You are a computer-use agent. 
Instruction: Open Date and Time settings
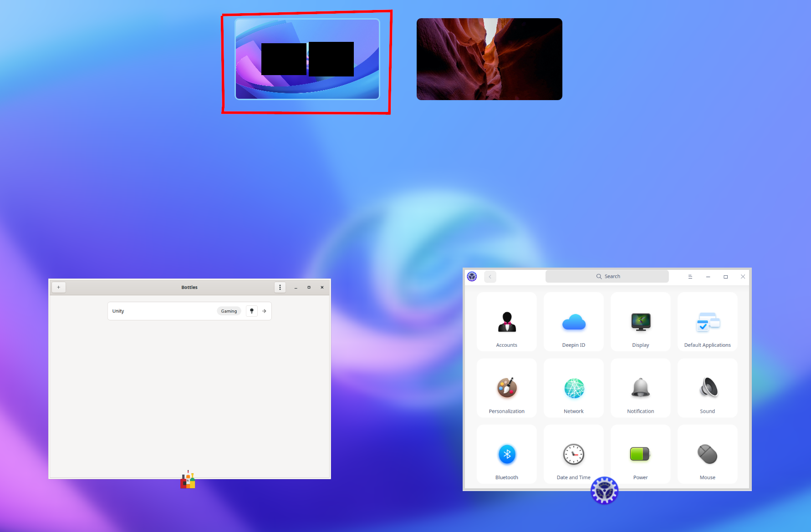click(x=573, y=454)
